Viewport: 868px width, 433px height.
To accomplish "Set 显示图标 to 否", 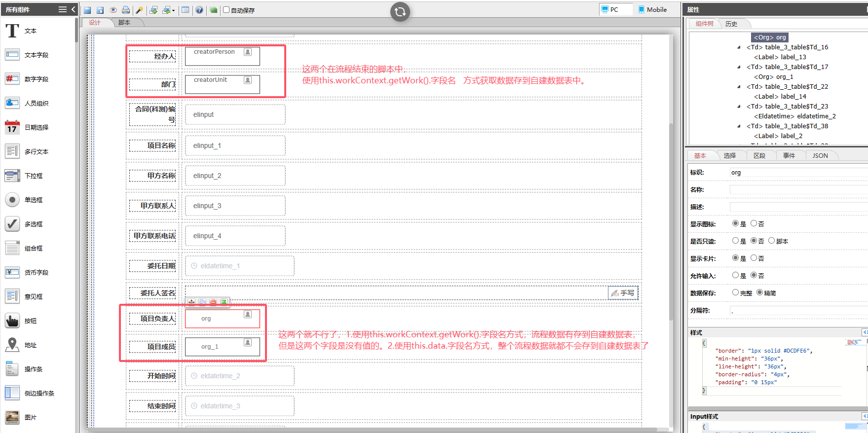I will (754, 223).
